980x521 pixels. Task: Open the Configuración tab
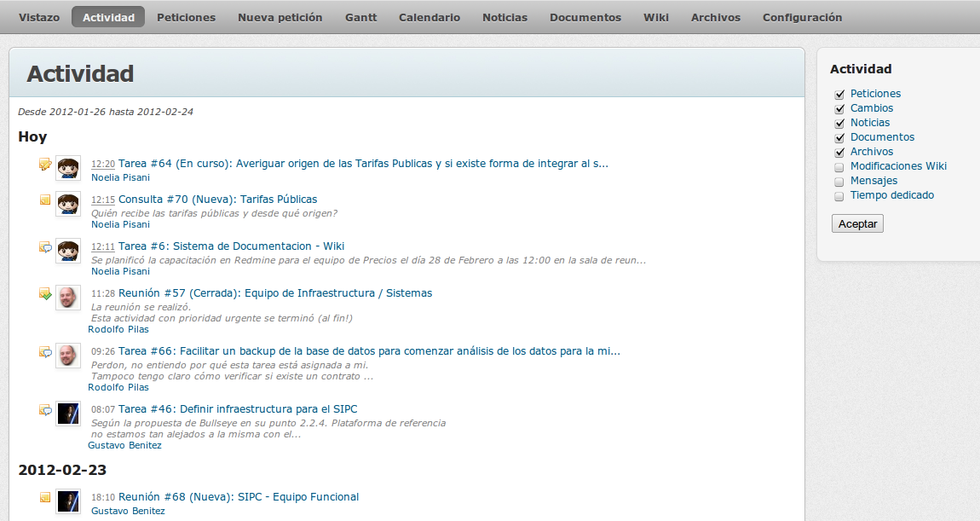pos(803,18)
